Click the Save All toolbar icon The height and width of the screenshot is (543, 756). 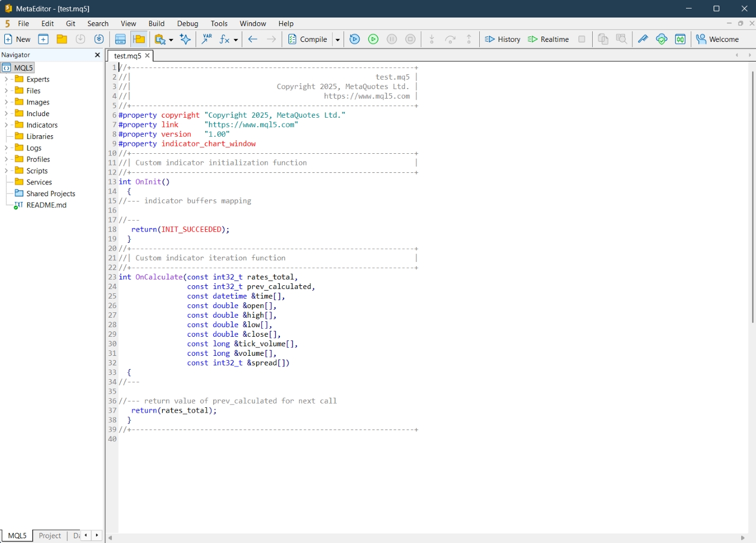(x=99, y=39)
